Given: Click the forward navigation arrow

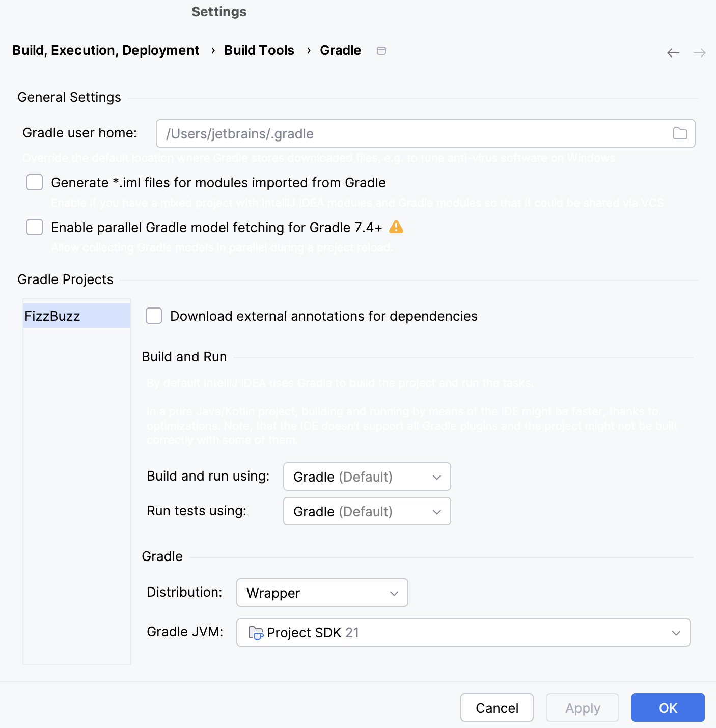Looking at the screenshot, I should 700,52.
